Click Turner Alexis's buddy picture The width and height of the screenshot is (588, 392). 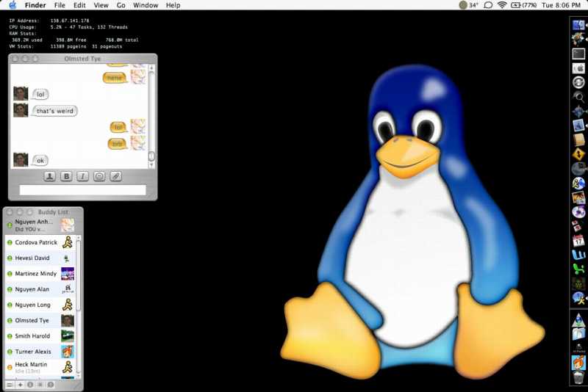(68, 352)
